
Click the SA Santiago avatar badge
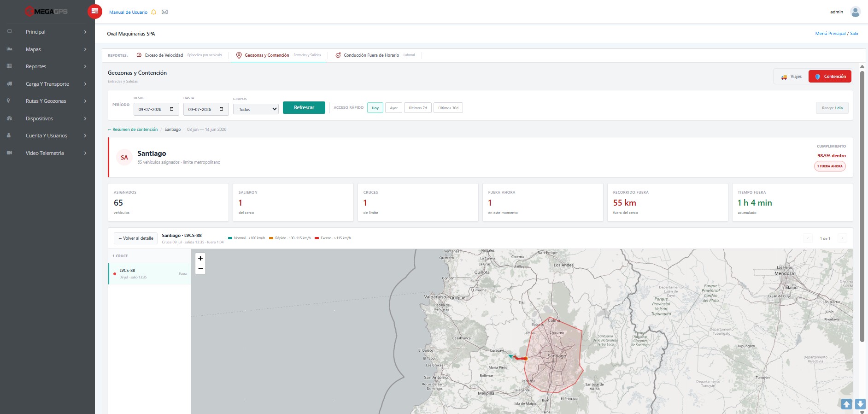coord(124,157)
